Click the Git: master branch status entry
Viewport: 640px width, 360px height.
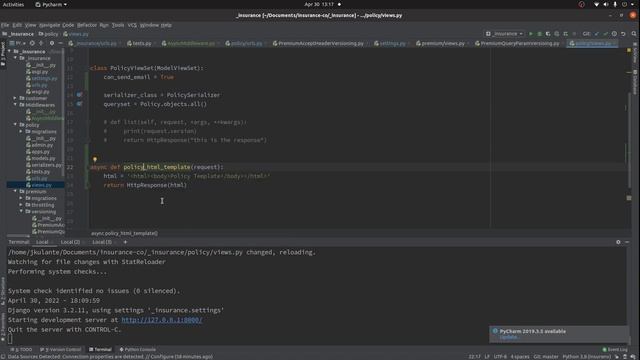pyautogui.click(x=546, y=356)
